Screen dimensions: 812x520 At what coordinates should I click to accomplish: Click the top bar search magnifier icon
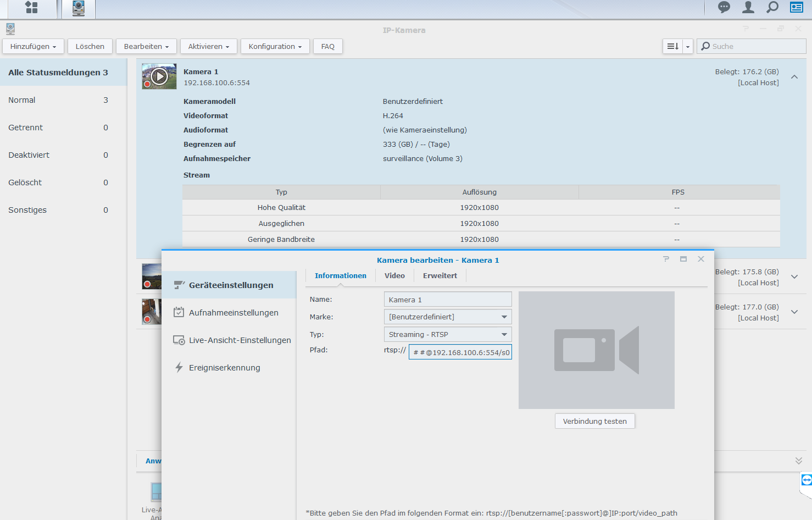coord(772,7)
